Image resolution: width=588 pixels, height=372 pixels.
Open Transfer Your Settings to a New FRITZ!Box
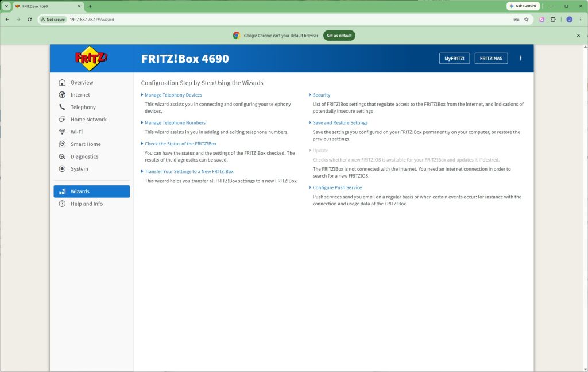click(x=189, y=171)
